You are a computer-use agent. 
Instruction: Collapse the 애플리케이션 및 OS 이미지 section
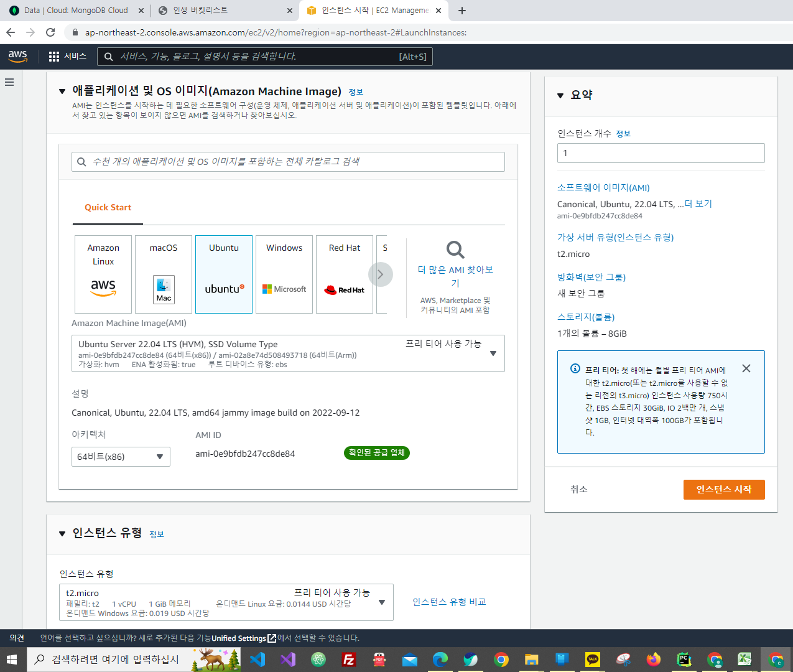click(x=62, y=91)
